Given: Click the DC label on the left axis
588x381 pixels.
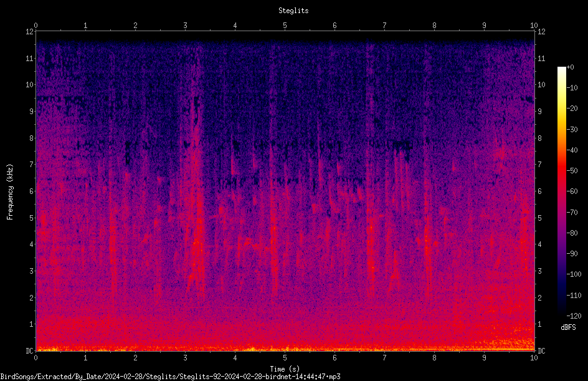Looking at the screenshot, I should pyautogui.click(x=30, y=351).
